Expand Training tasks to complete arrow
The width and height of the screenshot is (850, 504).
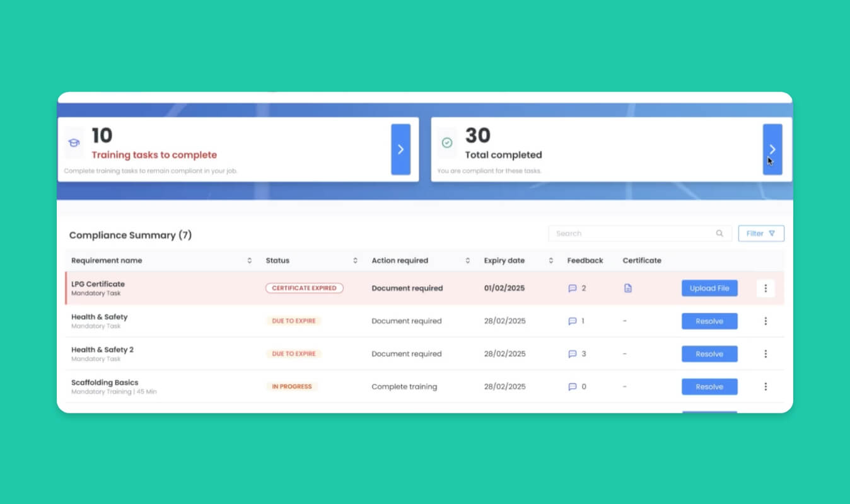click(400, 149)
